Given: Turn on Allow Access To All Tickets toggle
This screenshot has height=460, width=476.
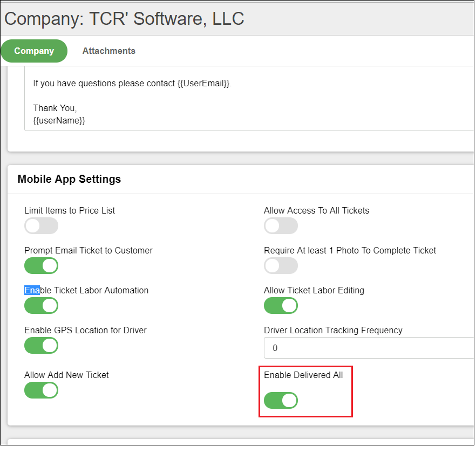Looking at the screenshot, I should pyautogui.click(x=281, y=226).
